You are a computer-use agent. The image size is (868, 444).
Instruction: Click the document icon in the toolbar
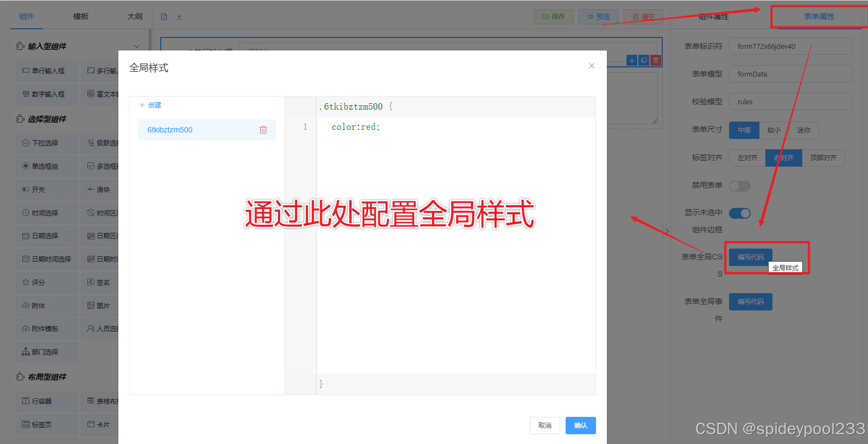(164, 17)
